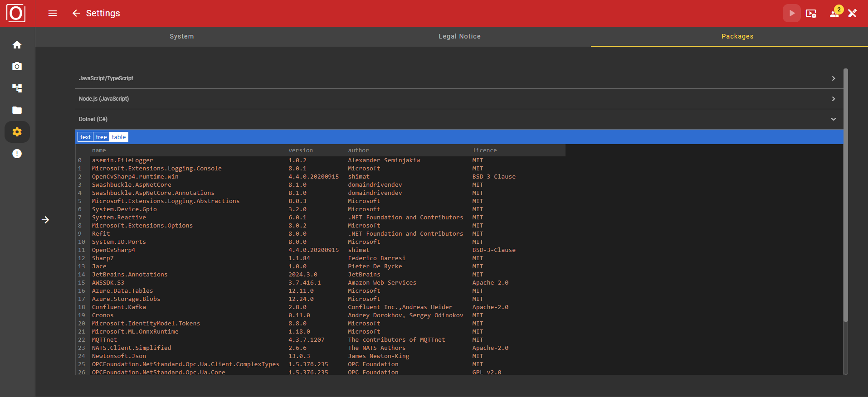868x397 pixels.
Task: Select the OpenCvSharp4.runtime.win row name
Action: 135,177
